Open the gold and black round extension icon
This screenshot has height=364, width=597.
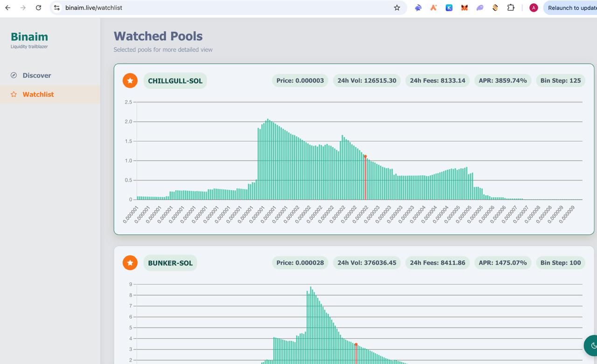[x=495, y=8]
